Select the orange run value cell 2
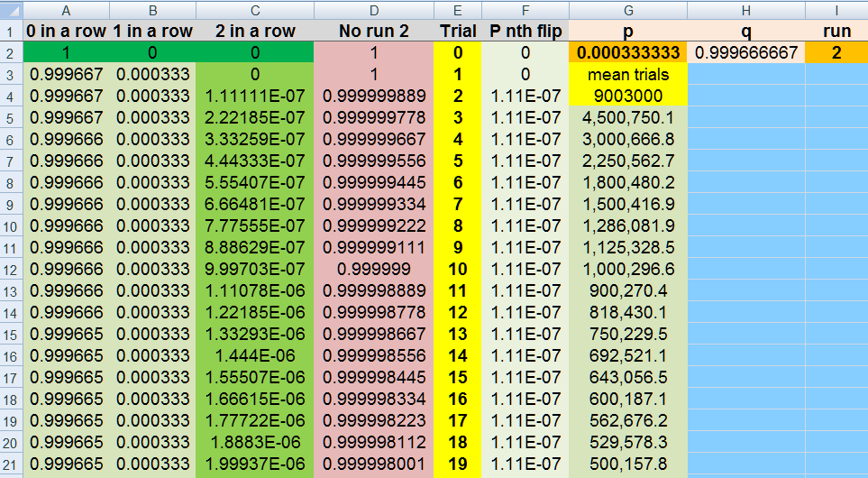868x478 pixels. tap(836, 52)
